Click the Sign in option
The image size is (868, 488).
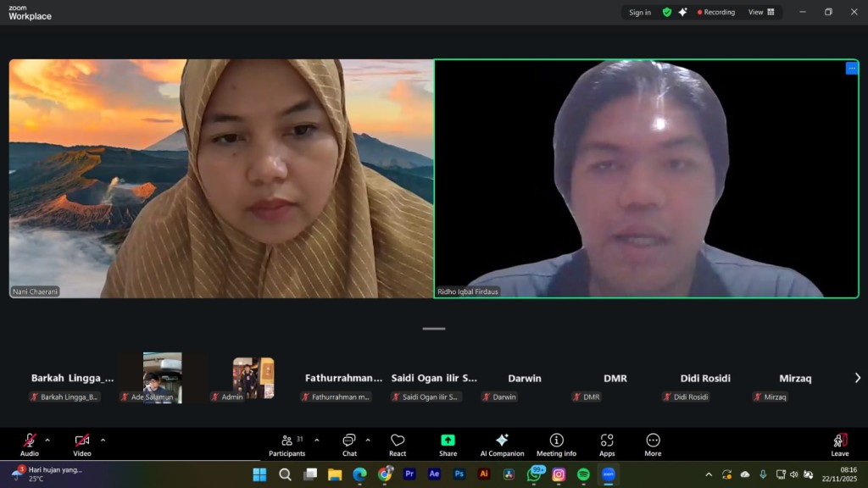tap(638, 12)
